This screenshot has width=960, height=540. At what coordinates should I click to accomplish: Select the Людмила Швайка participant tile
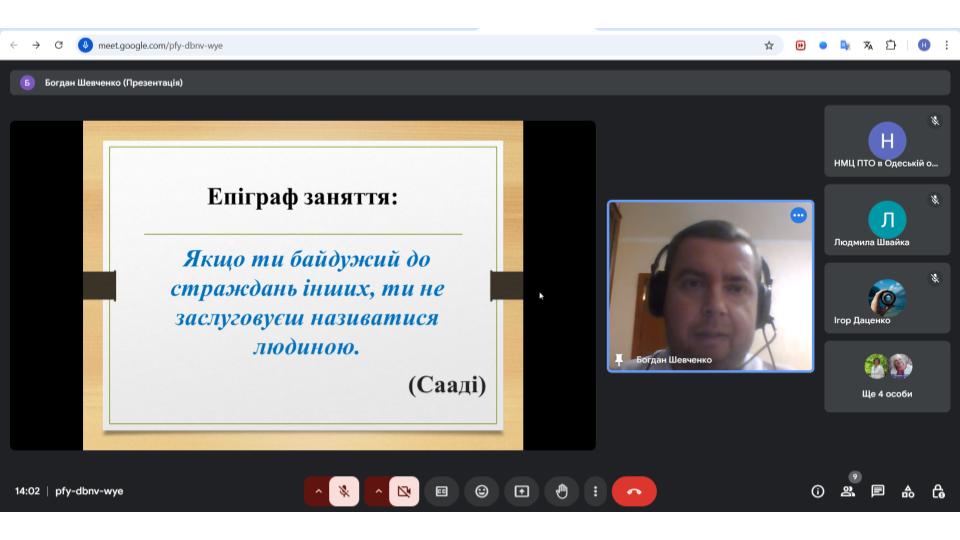(x=886, y=220)
